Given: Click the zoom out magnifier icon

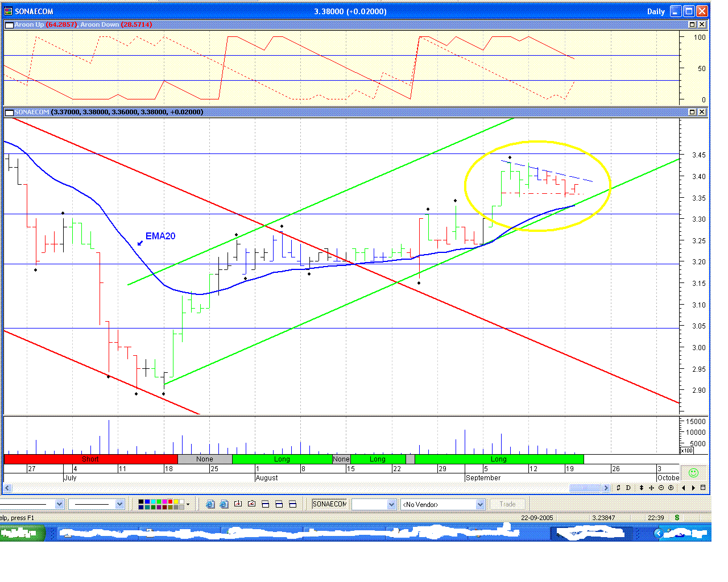Looking at the screenshot, I should click(661, 488).
